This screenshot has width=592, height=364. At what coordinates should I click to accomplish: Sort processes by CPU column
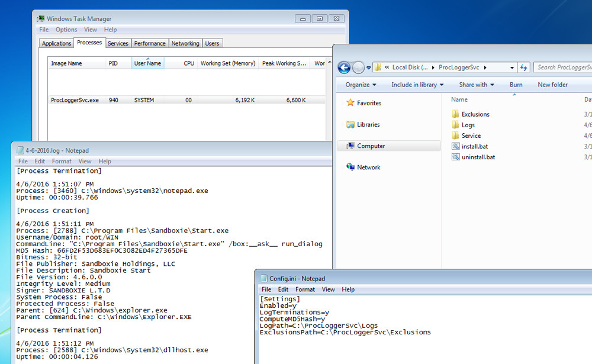pos(181,63)
